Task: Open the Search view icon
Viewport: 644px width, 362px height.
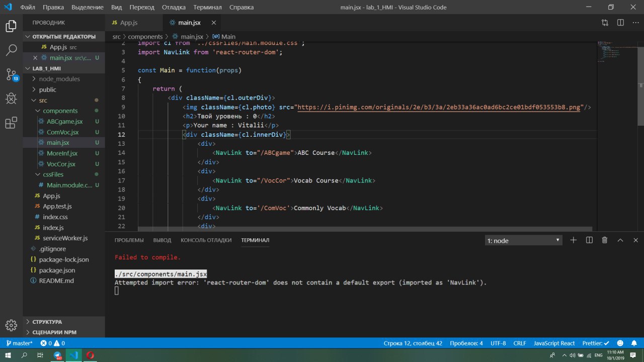Action: 11,50
